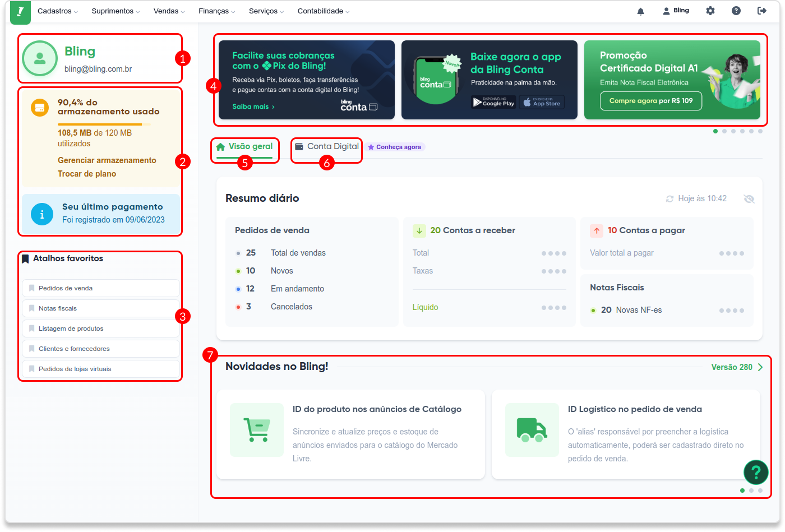
Task: Click the refresh icon next to Hoje às 10:42
Action: point(669,199)
